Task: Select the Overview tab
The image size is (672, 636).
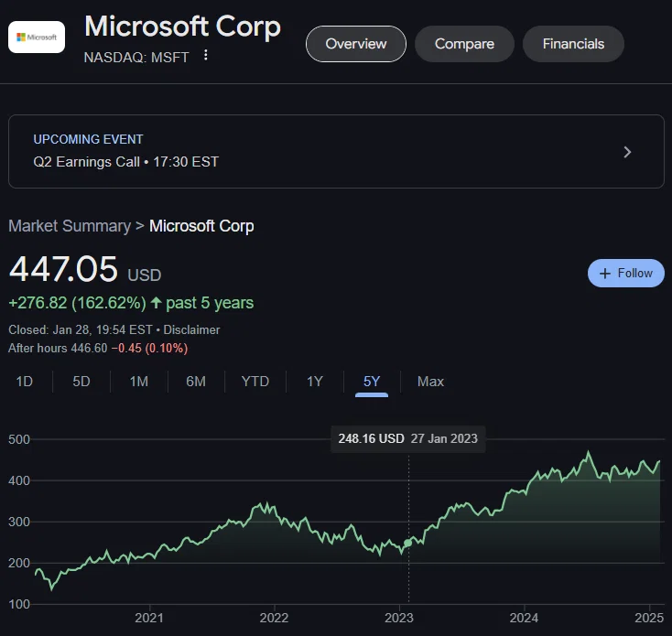Action: [356, 44]
